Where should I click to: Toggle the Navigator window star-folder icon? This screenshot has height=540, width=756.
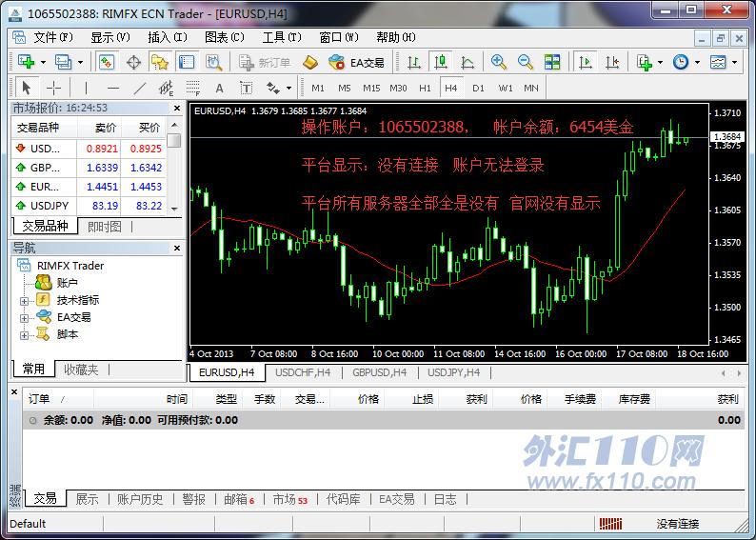coord(160,62)
